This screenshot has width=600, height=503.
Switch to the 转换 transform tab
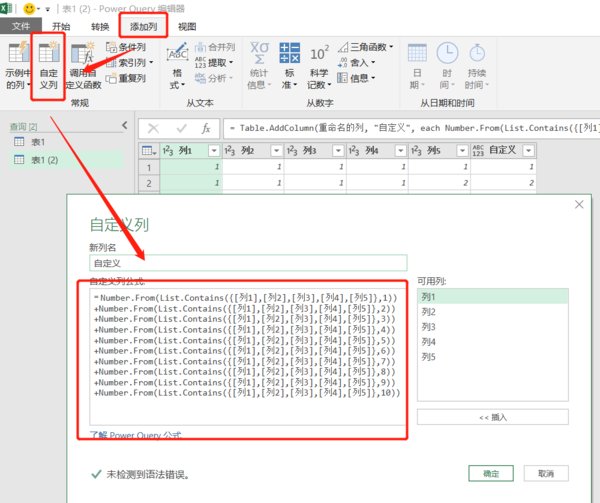pos(100,26)
